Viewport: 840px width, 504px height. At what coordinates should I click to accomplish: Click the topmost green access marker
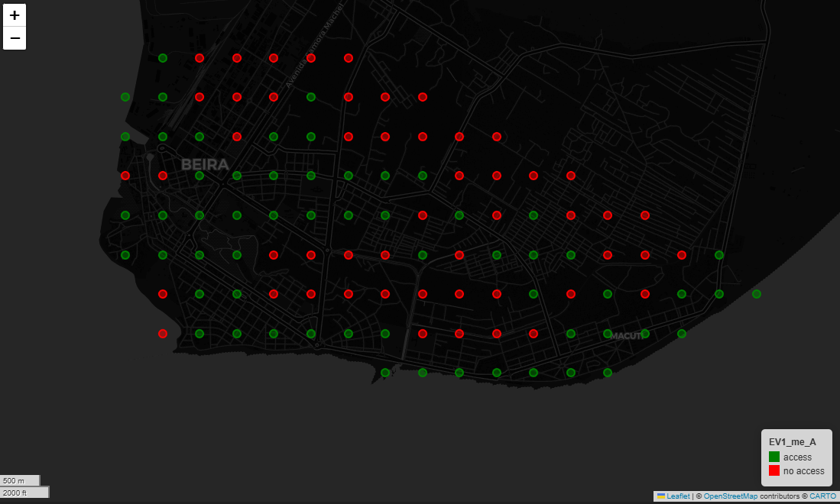162,57
